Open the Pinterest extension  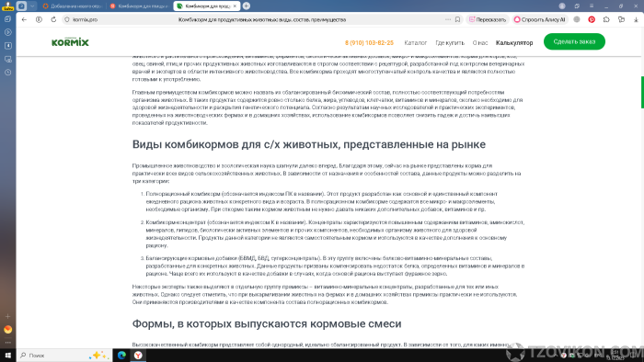tap(592, 19)
